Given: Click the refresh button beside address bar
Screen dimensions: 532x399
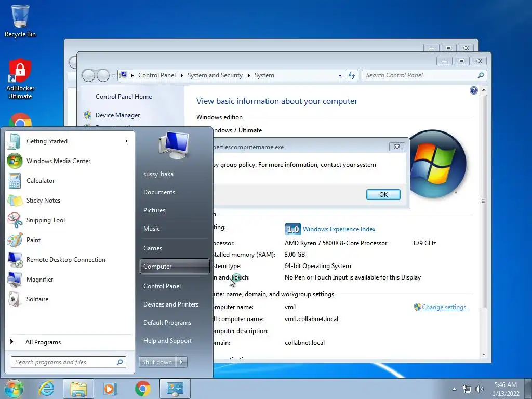Looking at the screenshot, I should click(x=352, y=76).
